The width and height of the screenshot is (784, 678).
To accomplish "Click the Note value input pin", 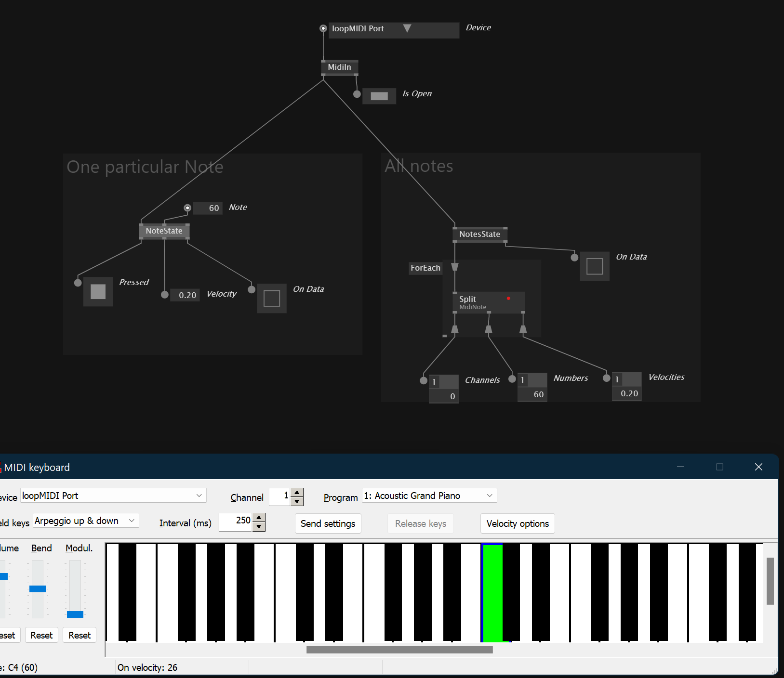I will click(187, 208).
